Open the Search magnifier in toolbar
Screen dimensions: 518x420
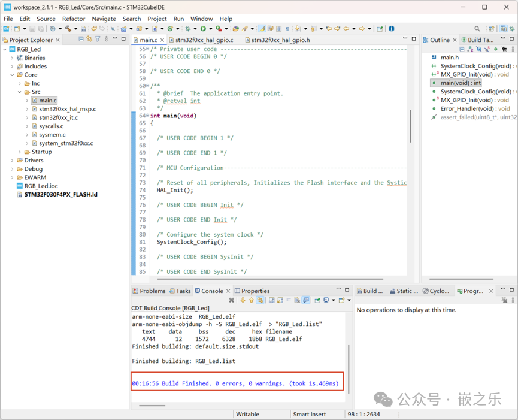click(x=477, y=28)
